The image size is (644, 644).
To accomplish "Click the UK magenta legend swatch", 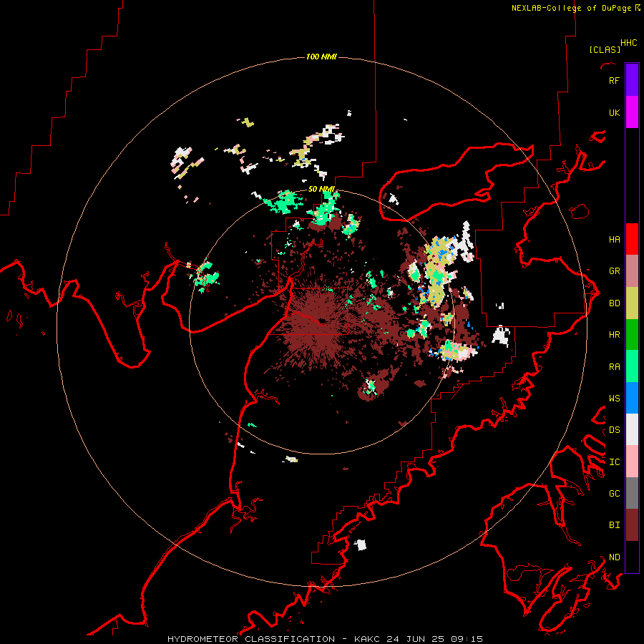I will (x=632, y=112).
